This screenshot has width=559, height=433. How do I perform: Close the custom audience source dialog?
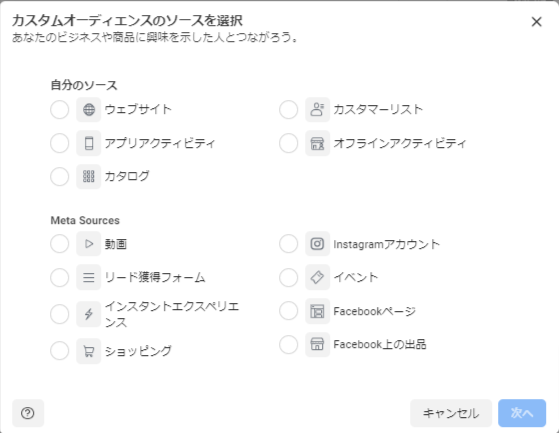coord(536,22)
